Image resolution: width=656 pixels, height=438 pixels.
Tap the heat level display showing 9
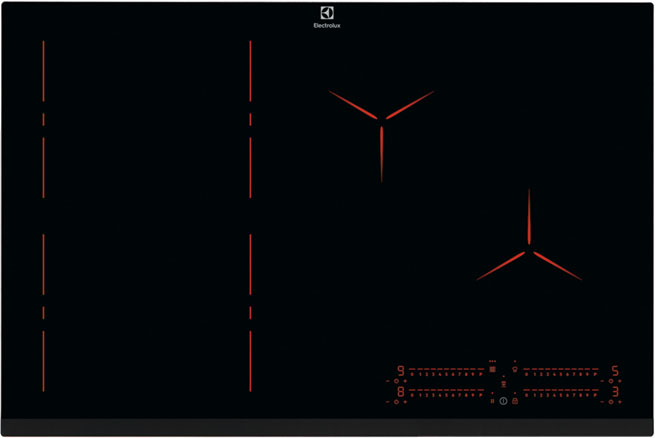click(401, 371)
